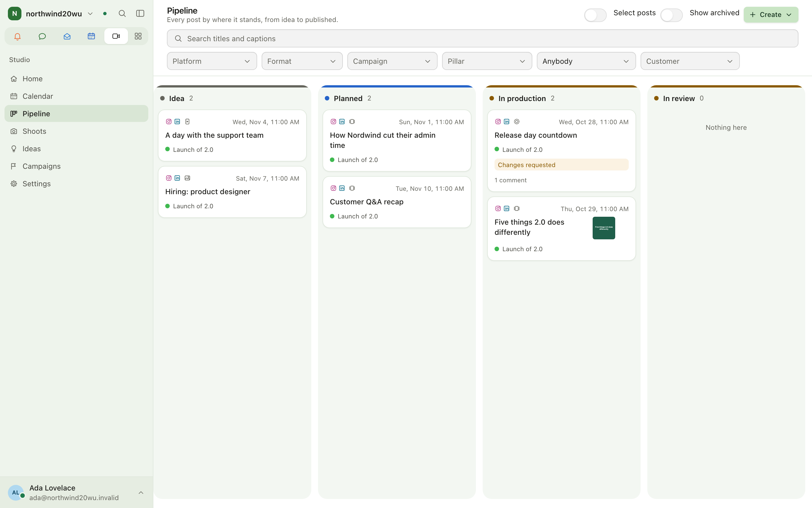Screen dimensions: 812x508
Task: Open the Campaign filter dropdown
Action: click(x=392, y=61)
